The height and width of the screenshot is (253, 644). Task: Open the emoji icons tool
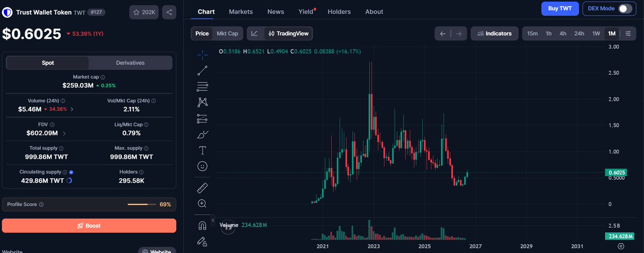coord(202,166)
